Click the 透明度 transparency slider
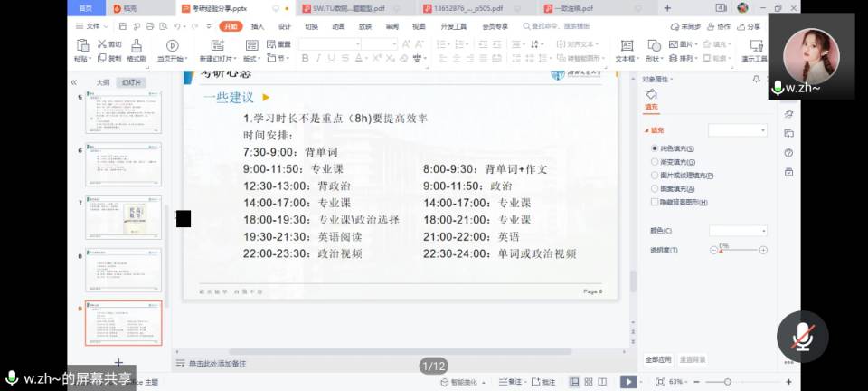868x391 pixels. pos(741,250)
